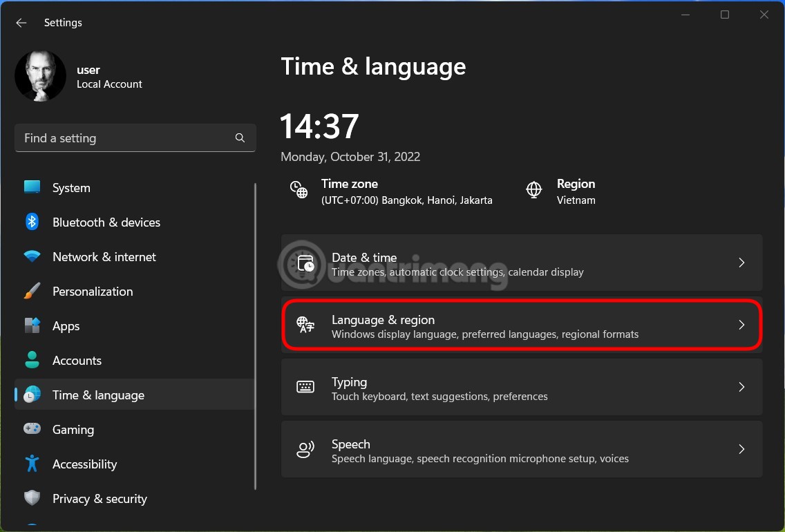Click the System monitor icon
This screenshot has height=532, width=785.
click(32, 188)
